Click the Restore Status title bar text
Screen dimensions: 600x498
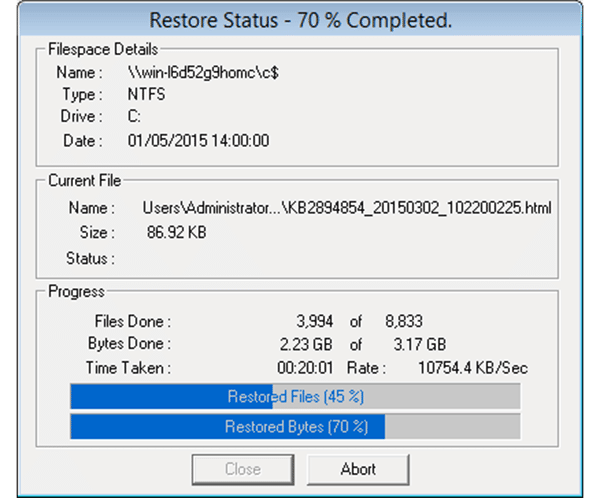click(300, 20)
